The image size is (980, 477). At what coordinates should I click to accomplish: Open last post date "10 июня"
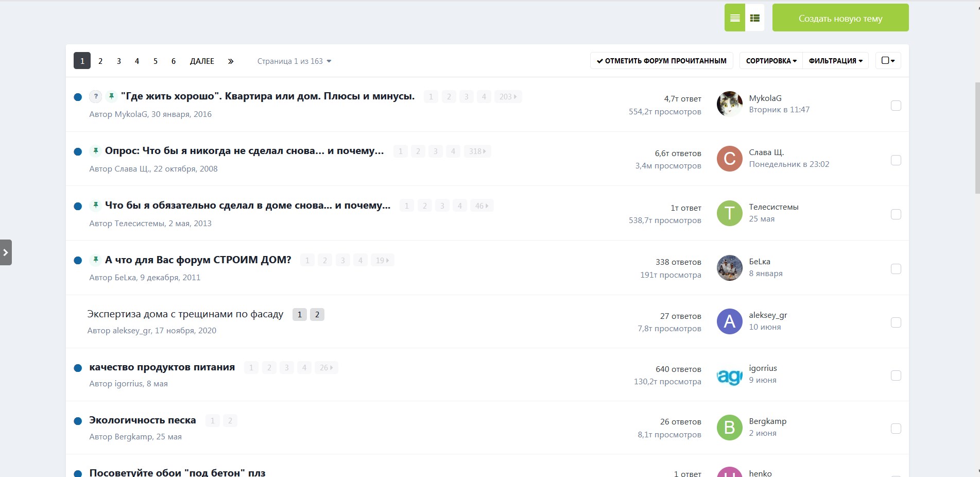765,327
